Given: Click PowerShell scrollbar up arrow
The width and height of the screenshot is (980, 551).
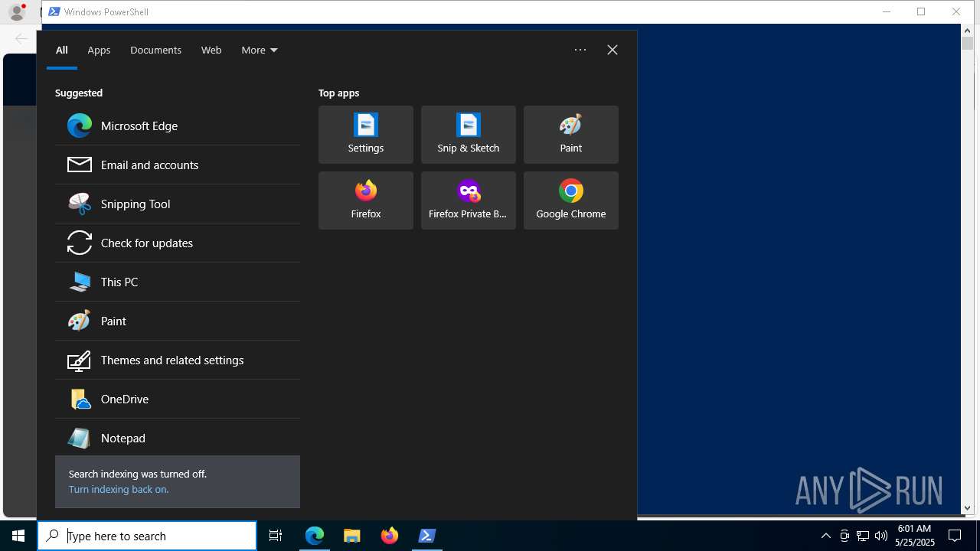Looking at the screenshot, I should coord(967,31).
